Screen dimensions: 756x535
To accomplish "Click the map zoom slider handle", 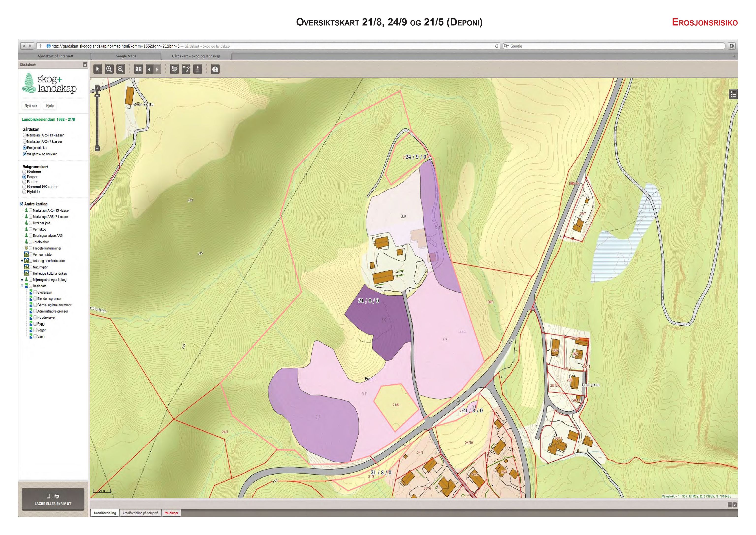I will (97, 96).
